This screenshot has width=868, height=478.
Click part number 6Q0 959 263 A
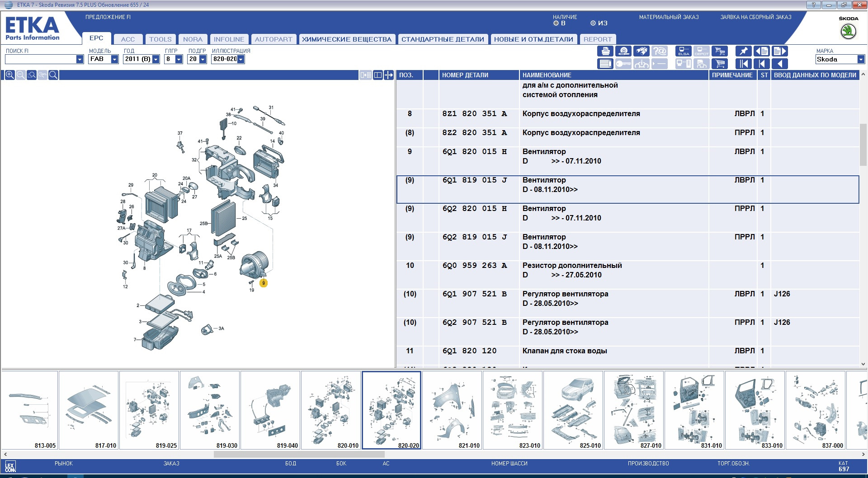[475, 266]
